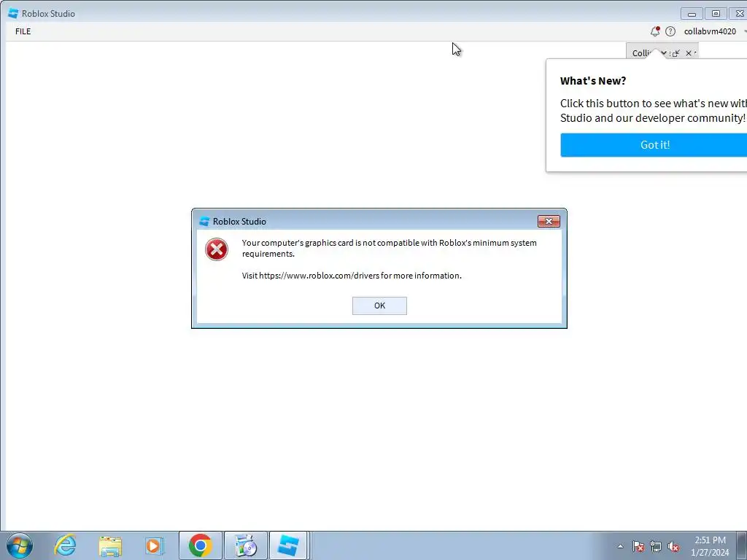This screenshot has height=560, width=747.
Task: Switch to the installer disc taskbar item
Action: point(246,545)
